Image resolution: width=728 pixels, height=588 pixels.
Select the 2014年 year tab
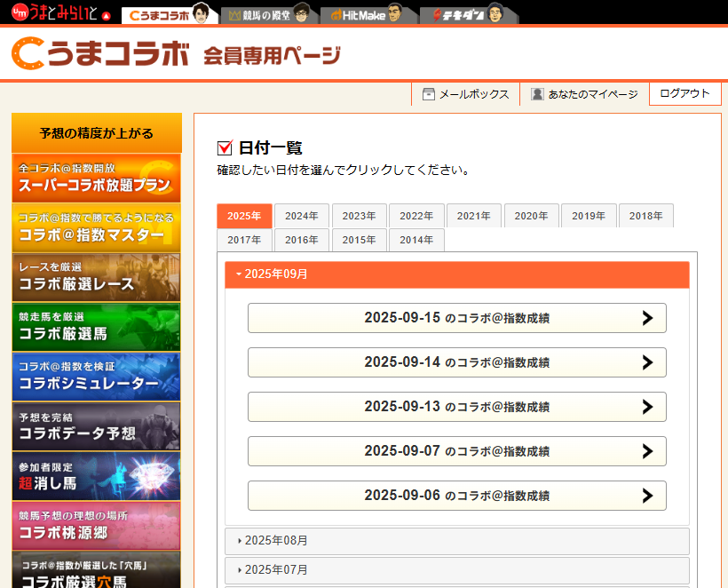click(x=416, y=240)
